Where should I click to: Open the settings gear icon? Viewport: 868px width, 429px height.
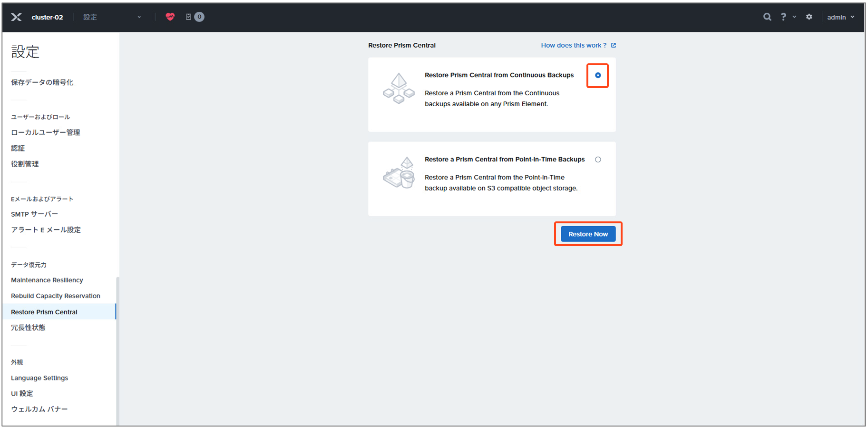click(x=809, y=17)
